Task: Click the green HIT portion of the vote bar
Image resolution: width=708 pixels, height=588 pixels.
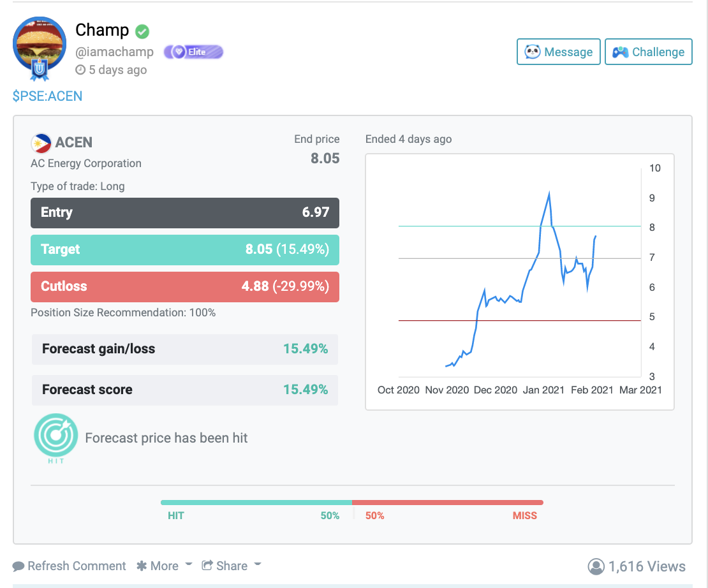Action: [x=256, y=502]
